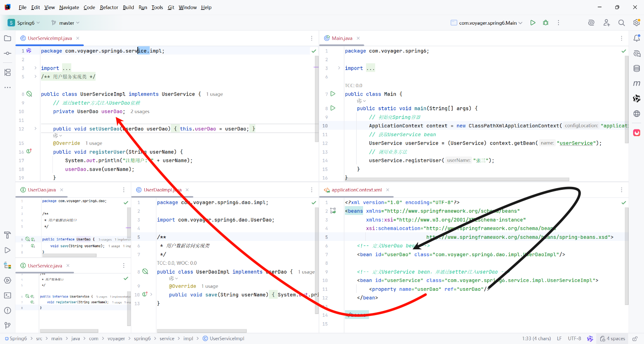The width and height of the screenshot is (644, 344).
Task: Open the Git menu
Action: (x=171, y=7)
